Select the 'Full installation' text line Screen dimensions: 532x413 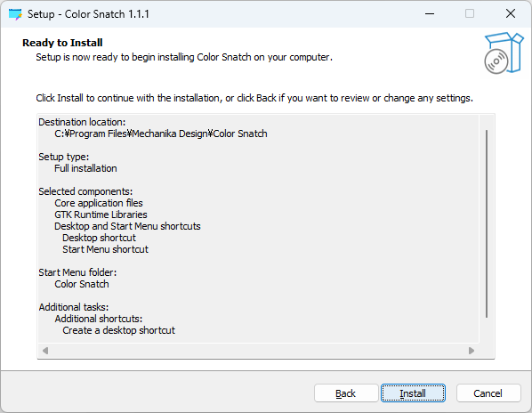pyautogui.click(x=85, y=168)
